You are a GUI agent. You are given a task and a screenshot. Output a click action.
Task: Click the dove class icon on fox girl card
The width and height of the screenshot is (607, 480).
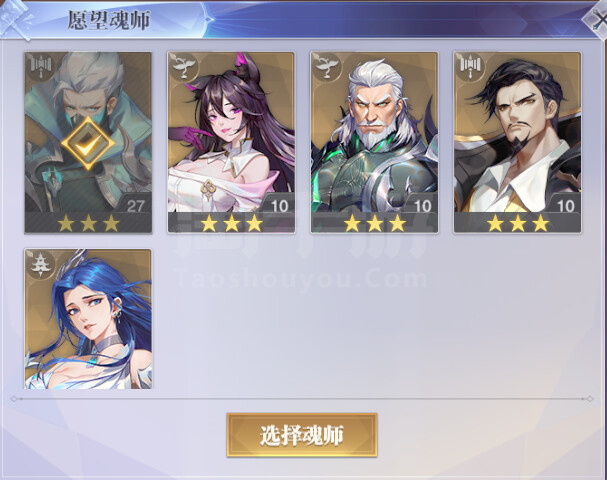pos(183,67)
